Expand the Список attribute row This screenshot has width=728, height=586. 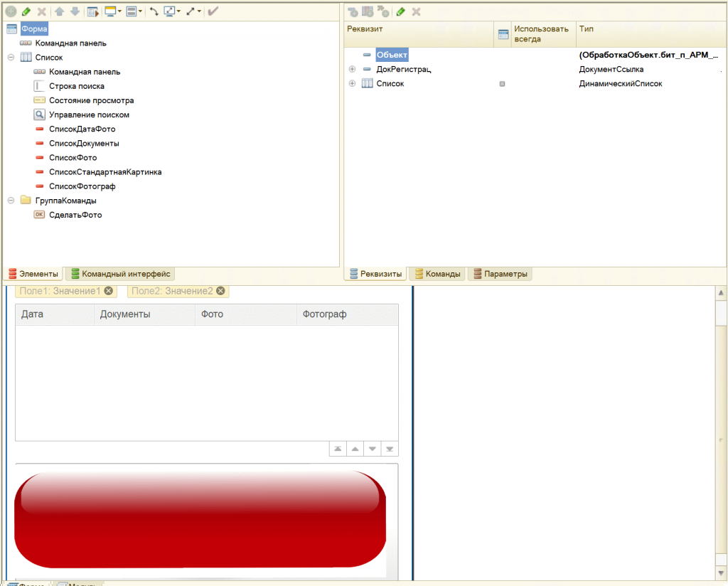point(353,84)
